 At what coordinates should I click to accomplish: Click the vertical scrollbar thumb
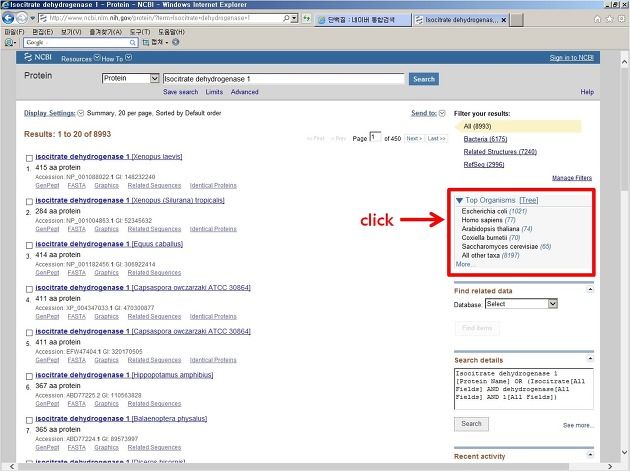(x=624, y=127)
